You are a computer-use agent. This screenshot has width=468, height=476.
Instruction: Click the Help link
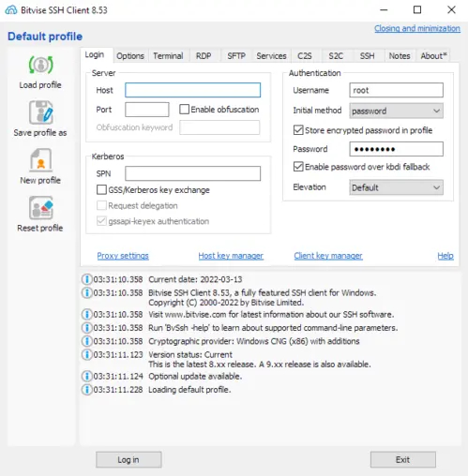coord(445,256)
